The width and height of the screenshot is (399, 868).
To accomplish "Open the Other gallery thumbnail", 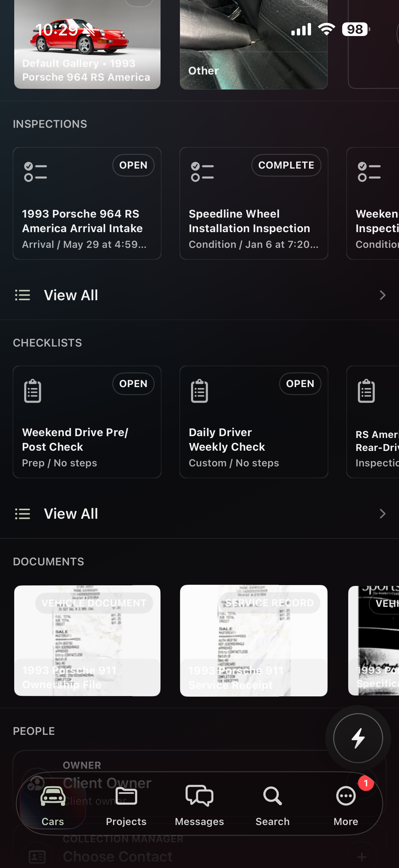I will [254, 44].
